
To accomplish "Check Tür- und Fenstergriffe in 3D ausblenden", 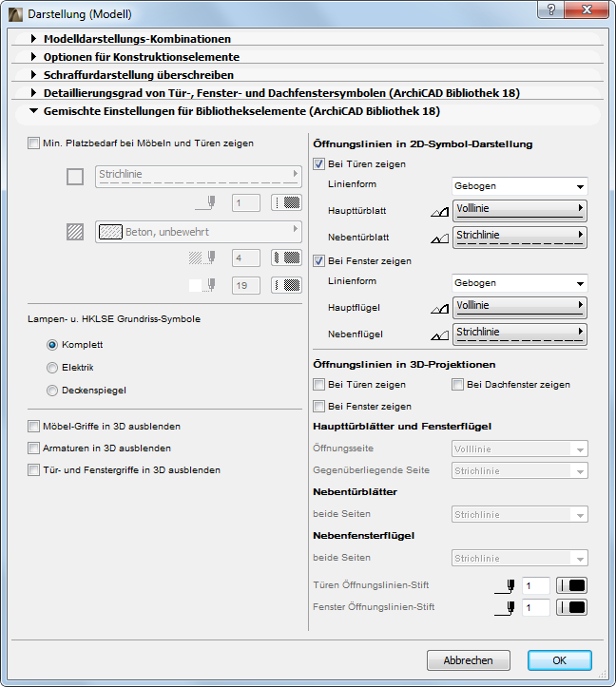I will pyautogui.click(x=33, y=470).
